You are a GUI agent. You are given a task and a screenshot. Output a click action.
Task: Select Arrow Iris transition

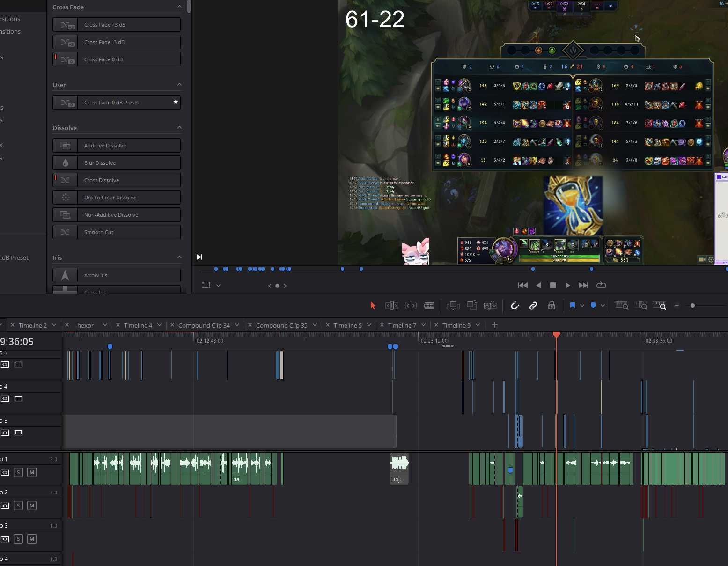117,275
